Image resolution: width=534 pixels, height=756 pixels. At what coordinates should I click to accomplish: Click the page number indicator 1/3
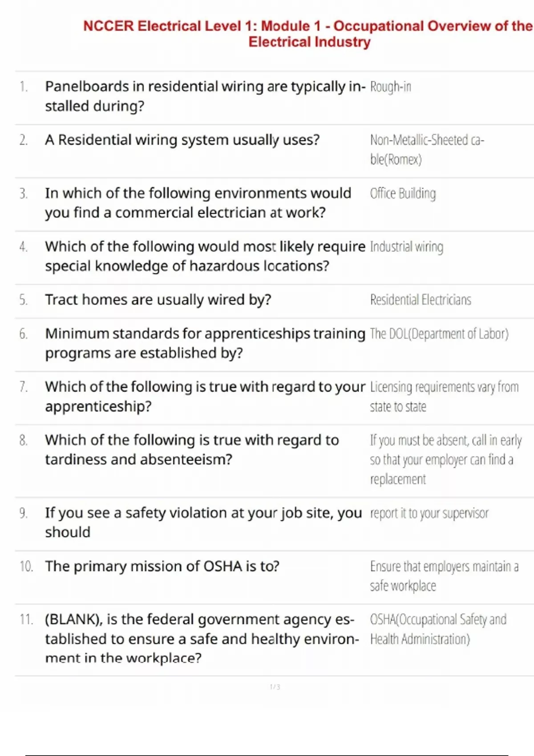click(x=275, y=687)
